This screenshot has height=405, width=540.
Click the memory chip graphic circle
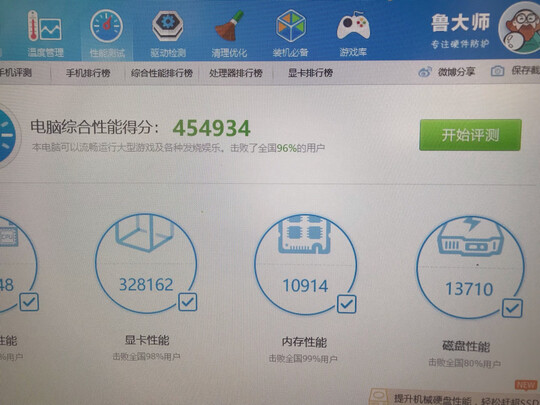[x=305, y=264]
